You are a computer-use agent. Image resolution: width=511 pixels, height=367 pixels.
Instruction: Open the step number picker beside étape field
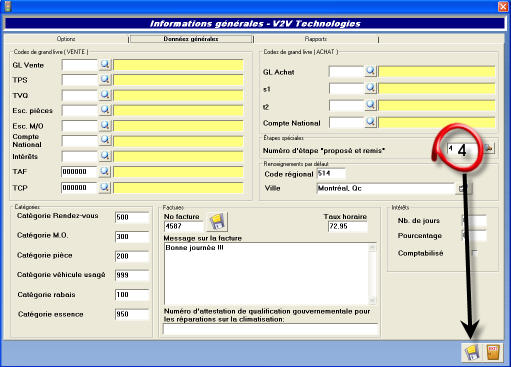[488, 148]
